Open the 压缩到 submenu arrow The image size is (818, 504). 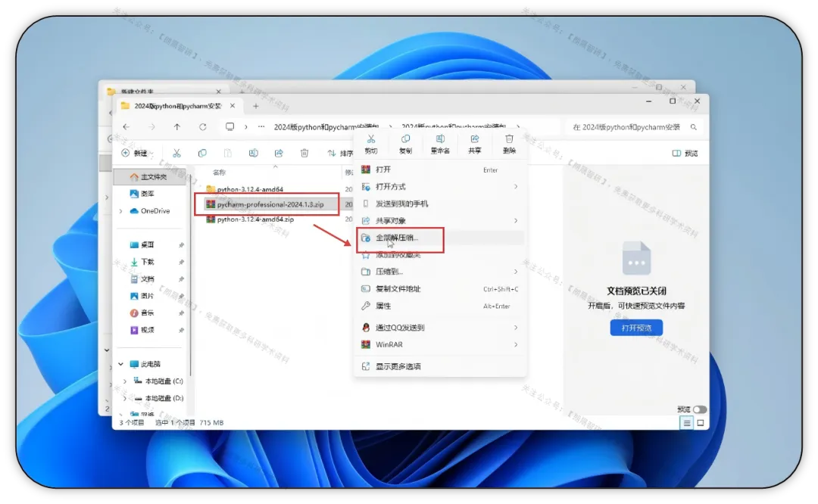click(516, 272)
